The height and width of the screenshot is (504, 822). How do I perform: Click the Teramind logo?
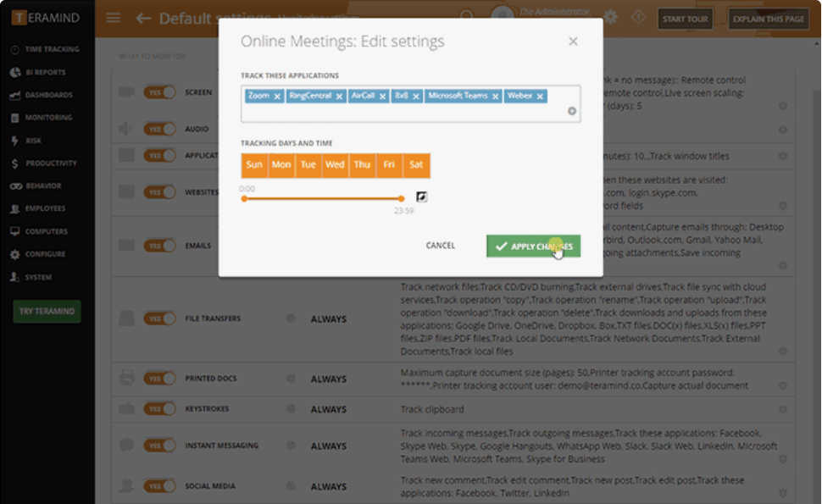[46, 18]
